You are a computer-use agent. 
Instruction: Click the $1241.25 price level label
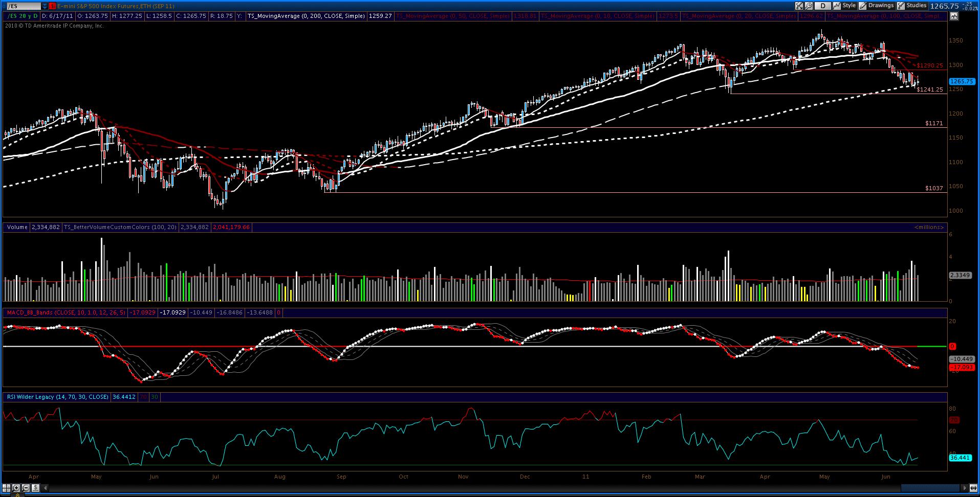point(930,89)
